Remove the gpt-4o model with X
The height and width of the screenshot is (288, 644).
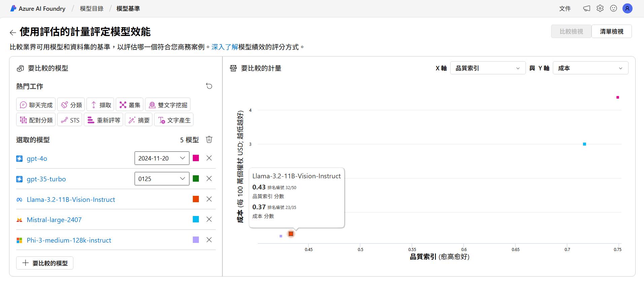click(209, 158)
